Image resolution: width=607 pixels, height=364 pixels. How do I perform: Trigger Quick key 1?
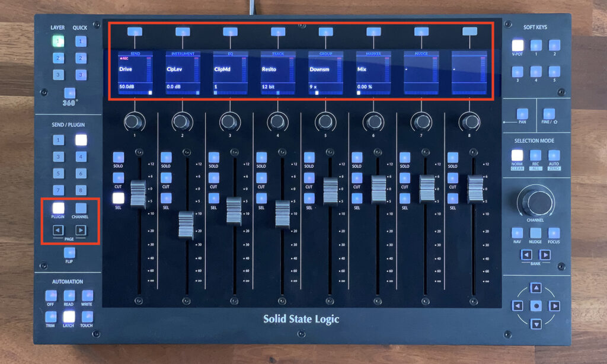click(81, 41)
